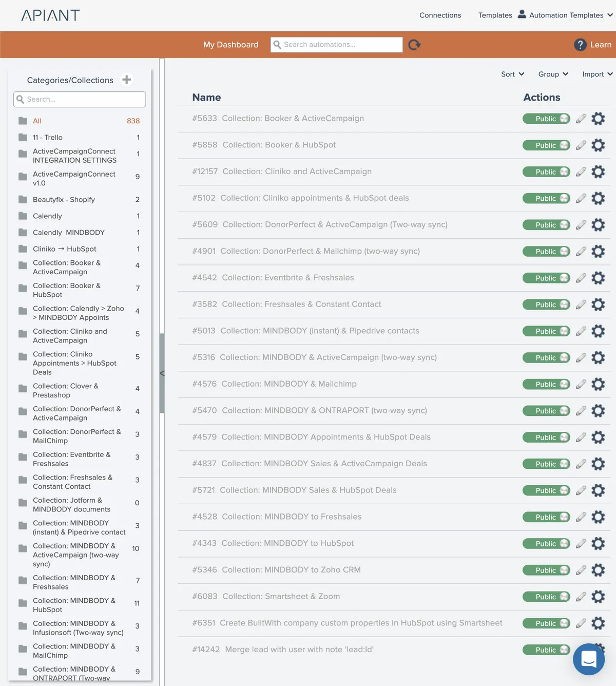
Task: Disable Public for #5346 MINDBODY to Zoho CRM
Action: pyautogui.click(x=546, y=570)
